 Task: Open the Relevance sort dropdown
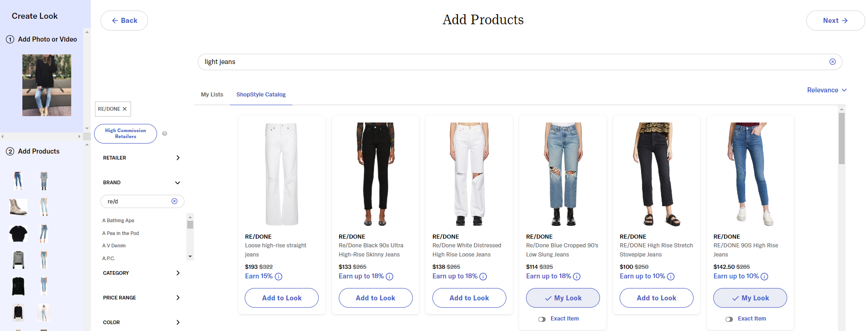[826, 90]
